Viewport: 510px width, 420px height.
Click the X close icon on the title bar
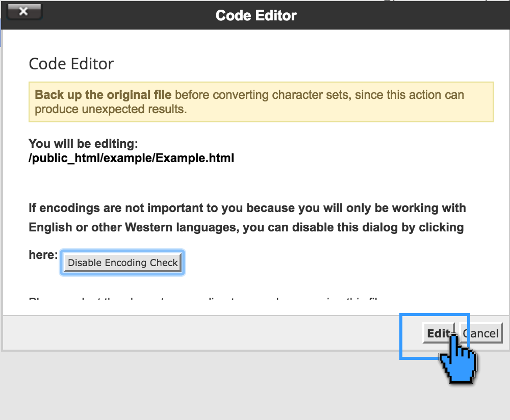click(24, 11)
